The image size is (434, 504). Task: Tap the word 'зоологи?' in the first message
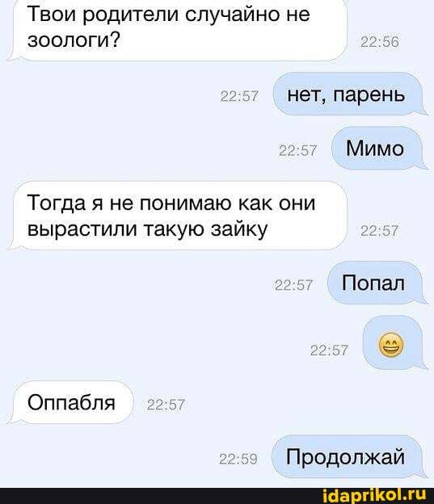[73, 40]
